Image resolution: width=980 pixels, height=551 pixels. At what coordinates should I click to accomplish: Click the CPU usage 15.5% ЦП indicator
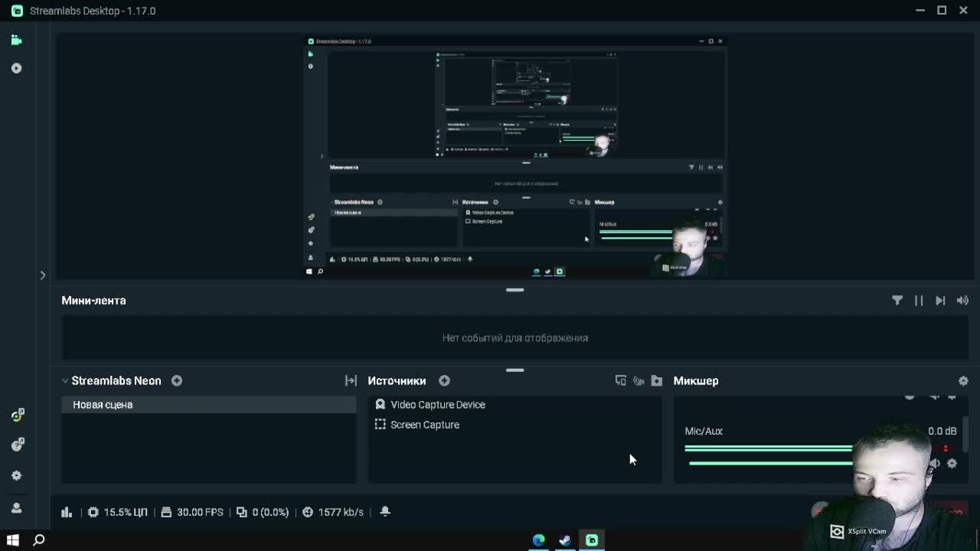(x=117, y=512)
